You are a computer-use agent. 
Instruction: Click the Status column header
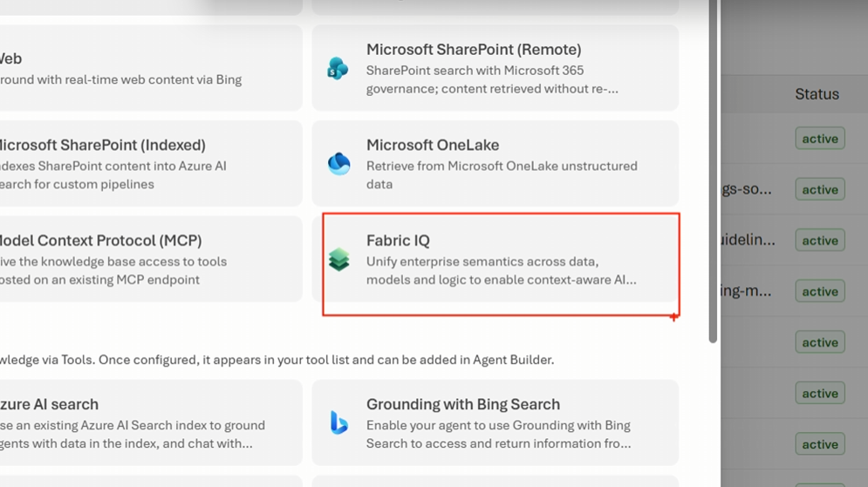pos(817,94)
